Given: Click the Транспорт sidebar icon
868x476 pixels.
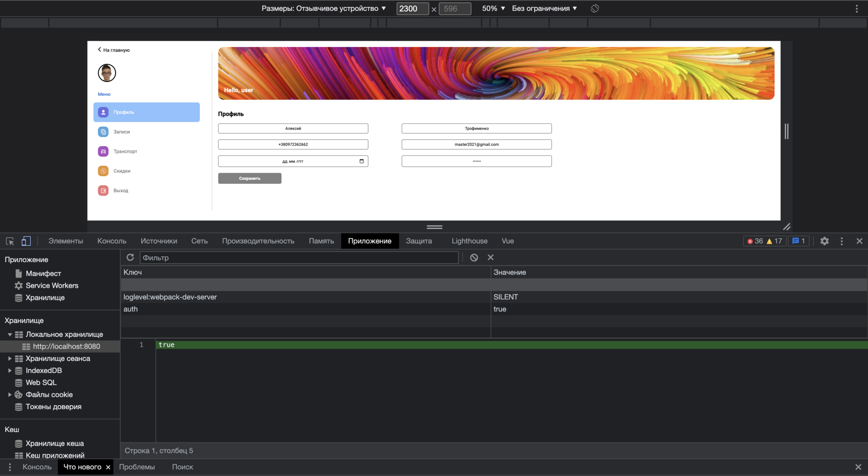Looking at the screenshot, I should 103,151.
